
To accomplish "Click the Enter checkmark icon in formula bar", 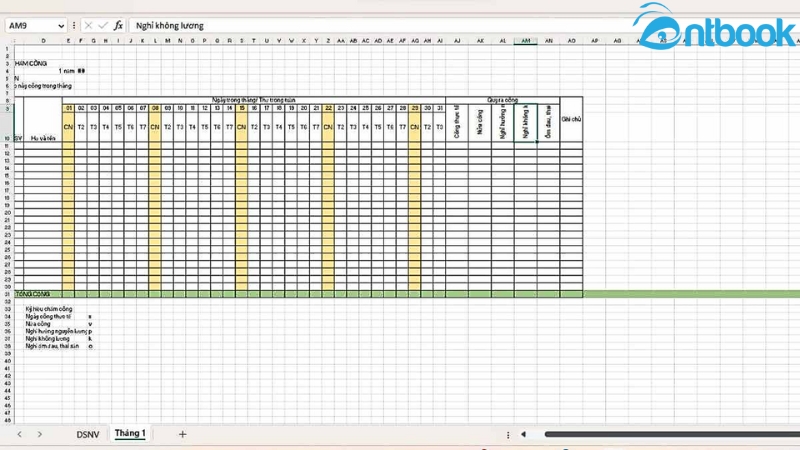I will [x=103, y=26].
